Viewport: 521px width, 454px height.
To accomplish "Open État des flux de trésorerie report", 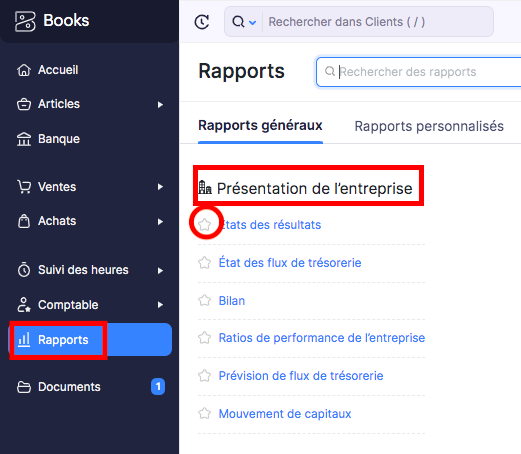I will coord(290,263).
